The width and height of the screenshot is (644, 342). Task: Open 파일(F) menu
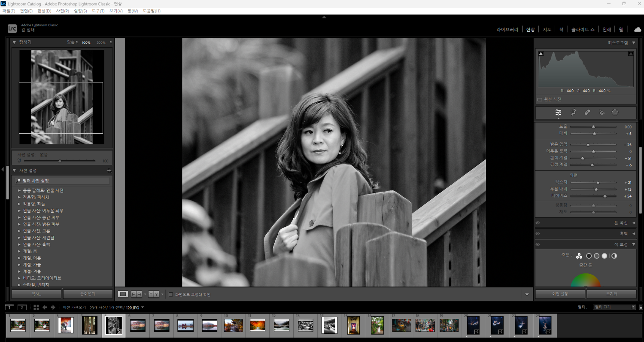point(9,11)
